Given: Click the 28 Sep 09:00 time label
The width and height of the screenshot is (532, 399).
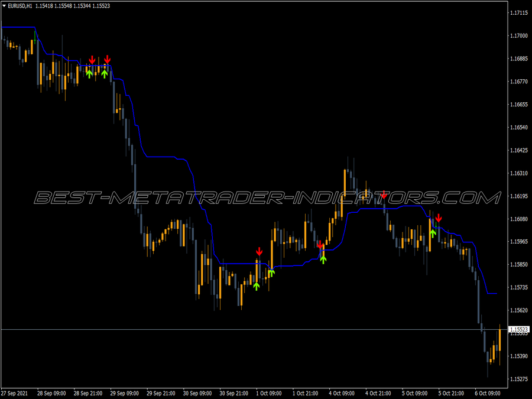Looking at the screenshot, I should coord(51,393).
